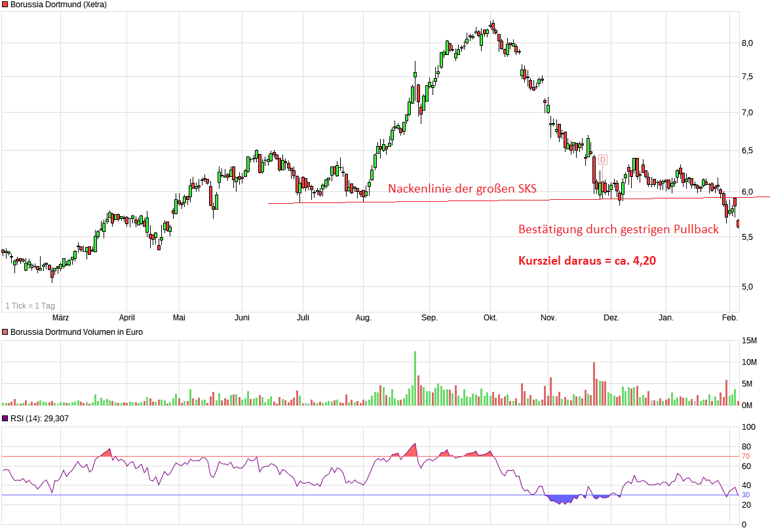Click the 'Juli' month axis label
This screenshot has width=770, height=532.
[x=303, y=318]
